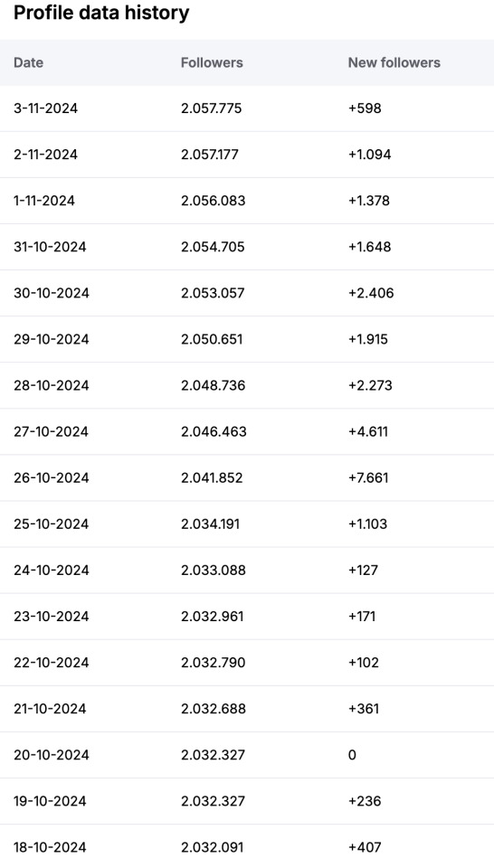
Task: Select the 26-10-2024 date cell
Action: tap(52, 477)
